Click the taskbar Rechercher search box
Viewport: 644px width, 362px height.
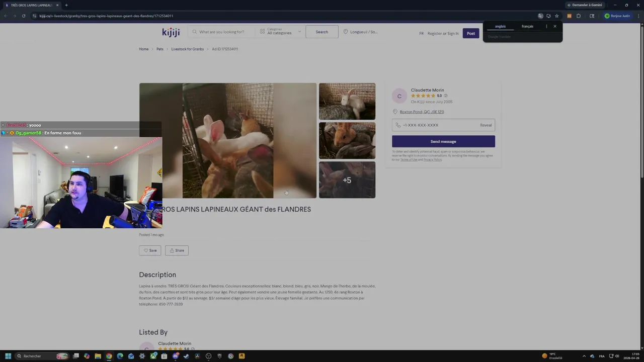click(x=42, y=356)
